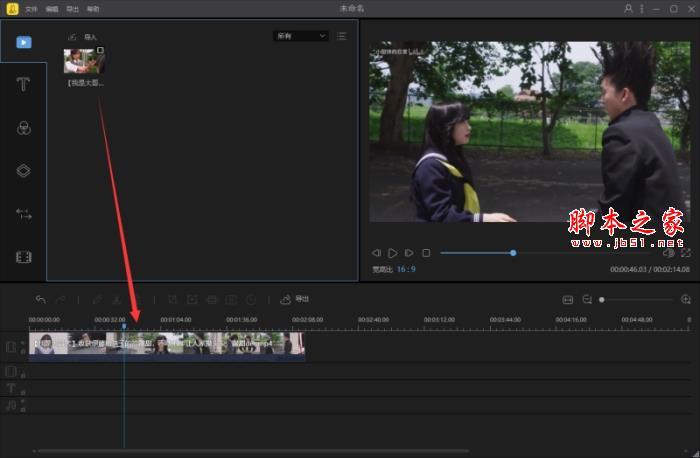Open the Media tab in the sidebar
The width and height of the screenshot is (700, 458).
[x=23, y=42]
